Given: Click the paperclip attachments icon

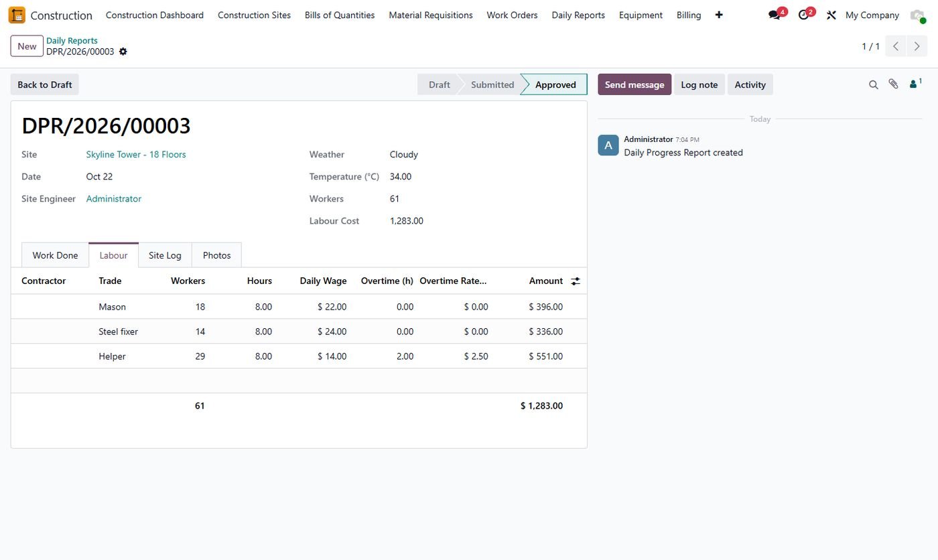Looking at the screenshot, I should point(893,84).
